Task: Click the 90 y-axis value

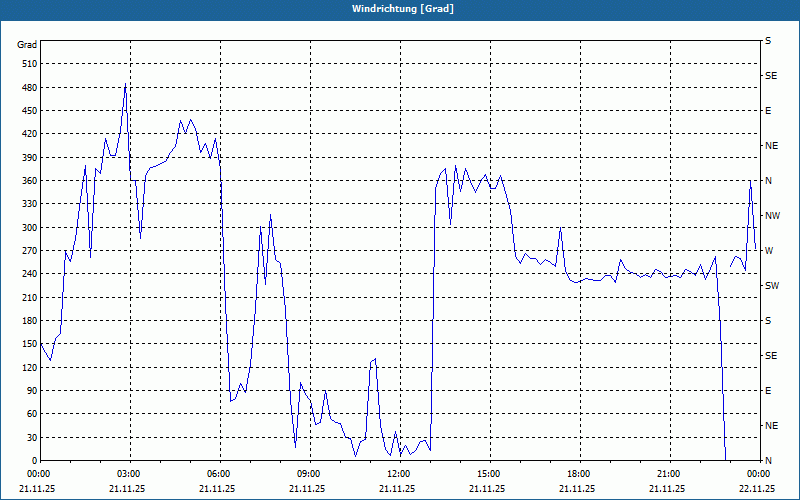Action: pyautogui.click(x=32, y=391)
